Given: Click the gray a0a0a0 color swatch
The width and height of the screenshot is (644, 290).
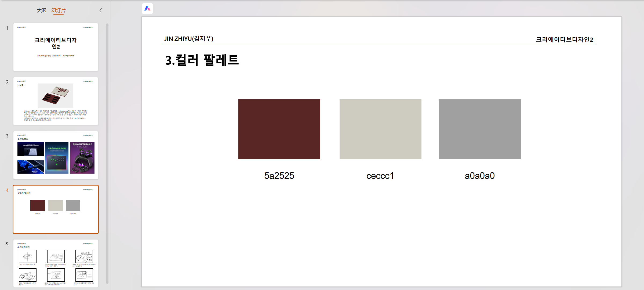Looking at the screenshot, I should tap(479, 129).
